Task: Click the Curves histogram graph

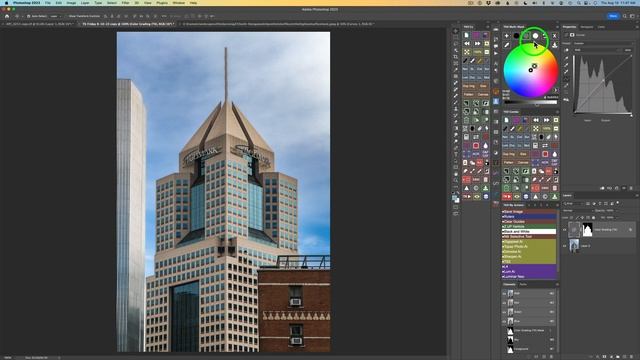Action: [x=603, y=85]
